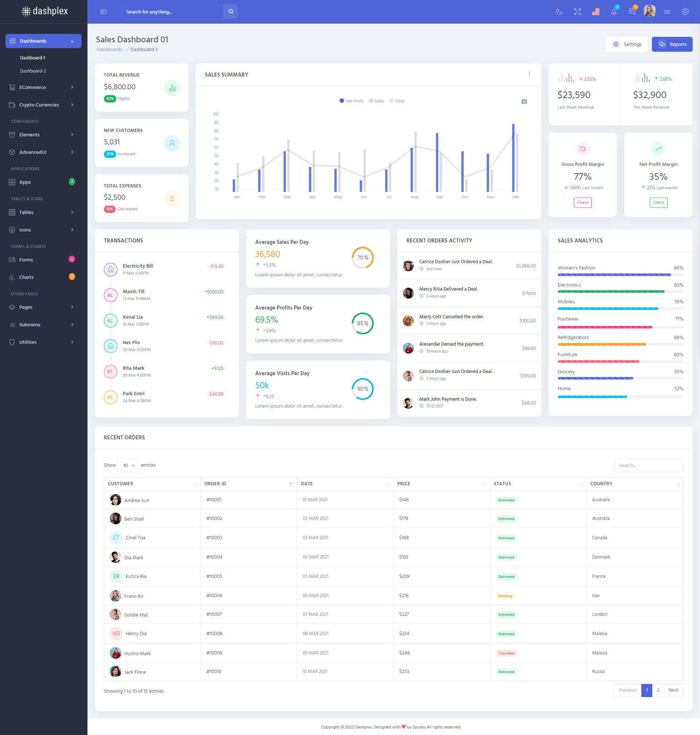The height and width of the screenshot is (735, 700).
Task: Toggle Net Profit legend series
Action: coord(351,101)
